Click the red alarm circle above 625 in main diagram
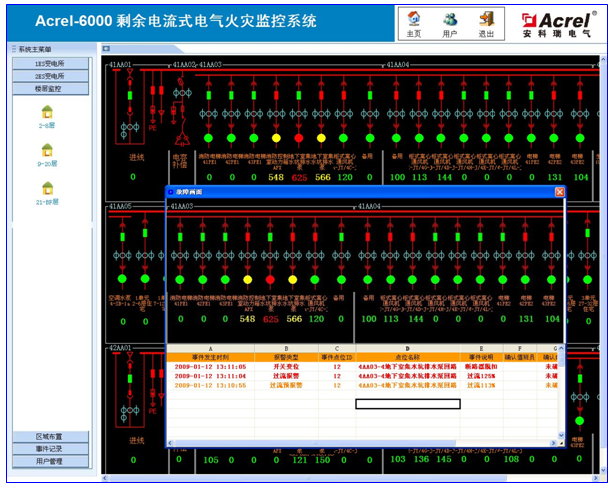The height and width of the screenshot is (490, 613). (x=299, y=138)
